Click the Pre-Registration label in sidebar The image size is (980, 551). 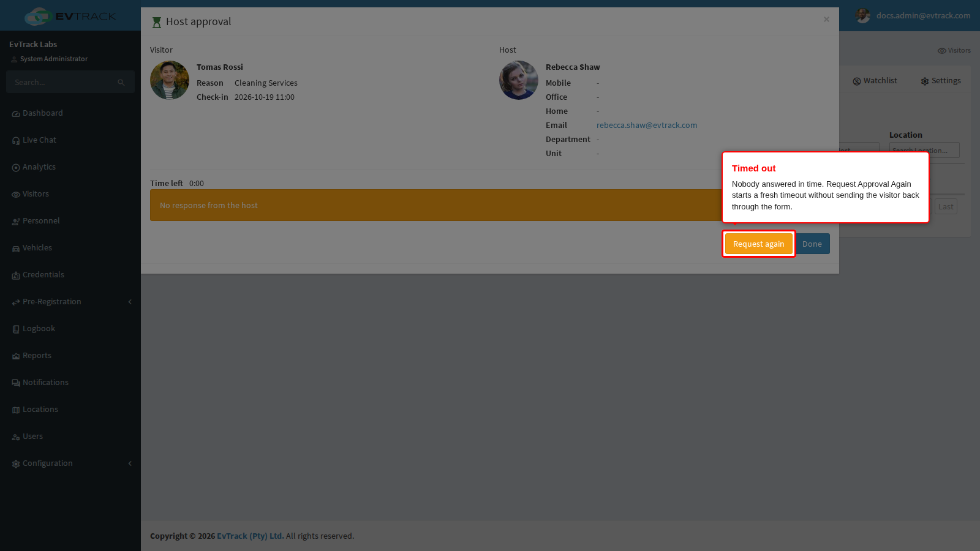pos(51,302)
